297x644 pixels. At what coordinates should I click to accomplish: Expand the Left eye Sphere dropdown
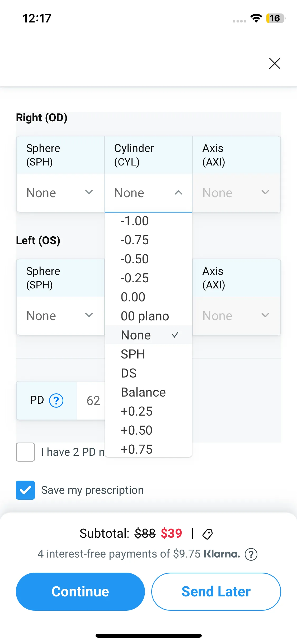60,316
